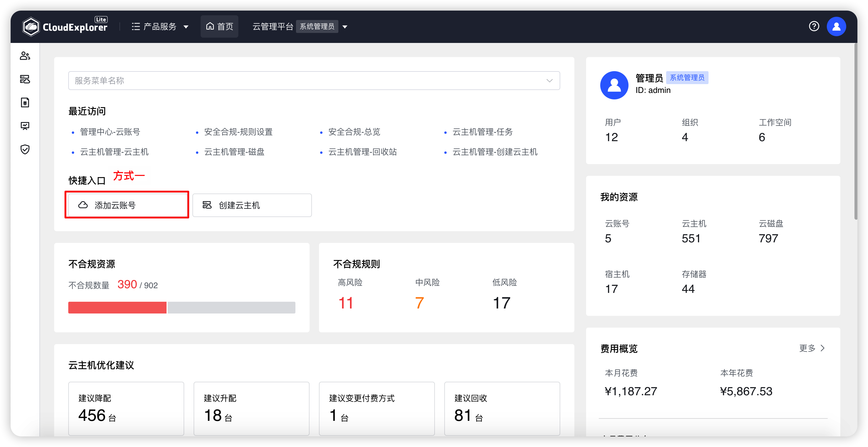Open the billing document sidebar icon

click(x=25, y=102)
